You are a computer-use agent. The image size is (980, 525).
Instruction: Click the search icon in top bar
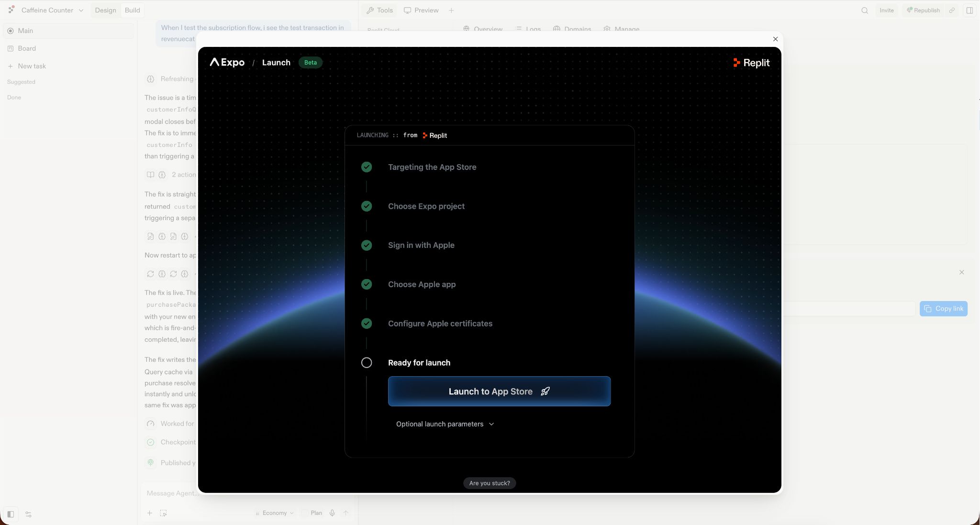pos(865,10)
